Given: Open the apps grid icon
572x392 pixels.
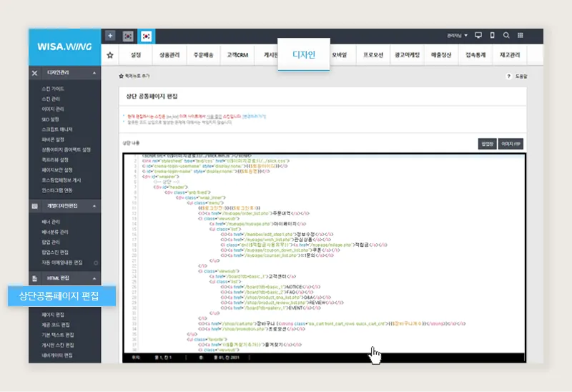Looking at the screenshot, I should coord(521,35).
